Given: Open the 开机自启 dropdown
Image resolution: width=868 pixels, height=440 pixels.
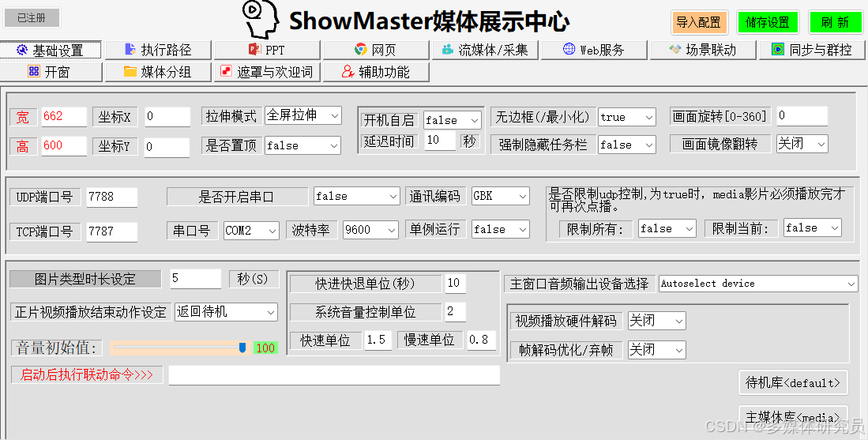Looking at the screenshot, I should pos(453,120).
